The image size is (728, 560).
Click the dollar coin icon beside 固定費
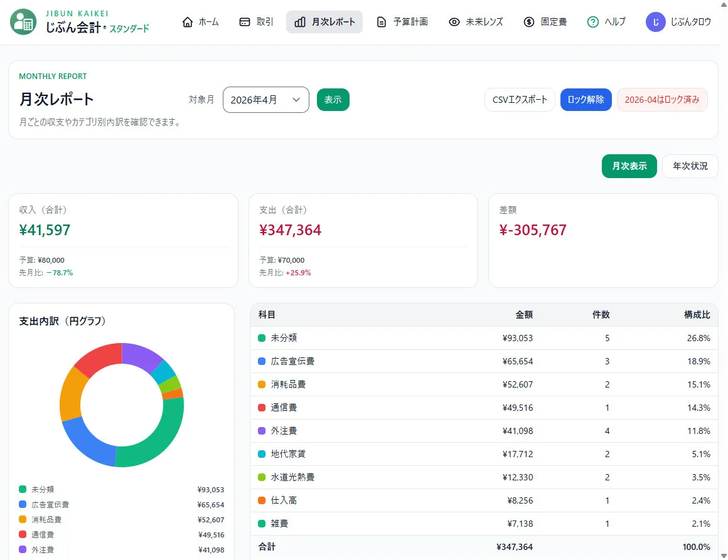(x=529, y=22)
